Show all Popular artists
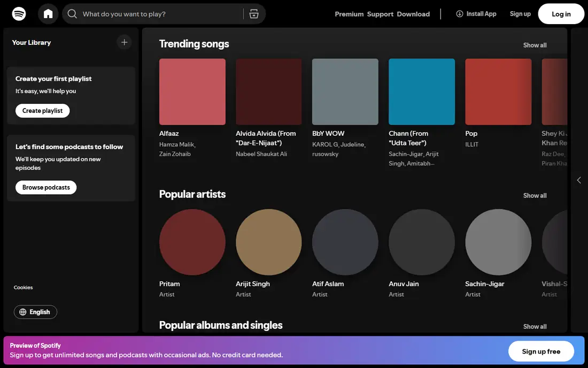588x368 pixels. click(535, 195)
